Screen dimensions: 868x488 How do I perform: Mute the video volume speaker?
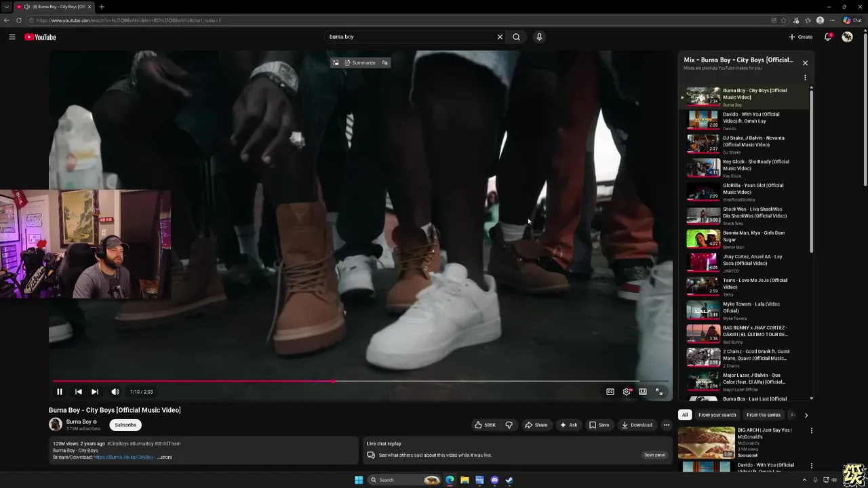[x=115, y=391]
